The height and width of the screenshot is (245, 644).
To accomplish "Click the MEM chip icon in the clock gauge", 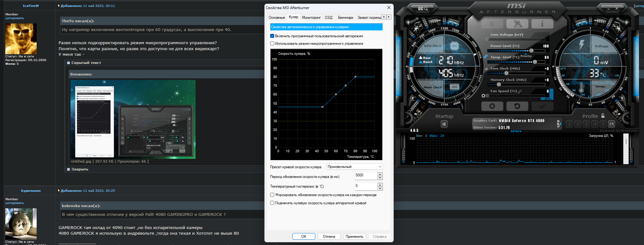I will tap(454, 87).
